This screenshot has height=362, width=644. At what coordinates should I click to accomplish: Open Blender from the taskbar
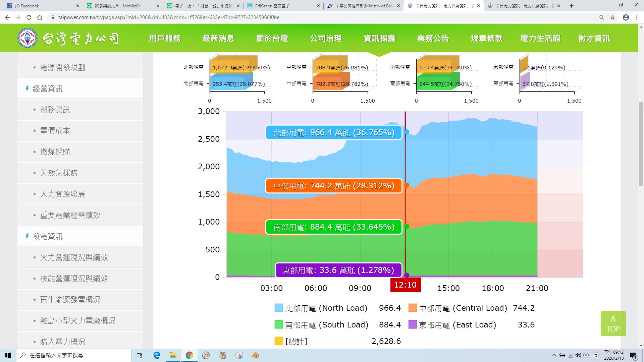click(255, 355)
